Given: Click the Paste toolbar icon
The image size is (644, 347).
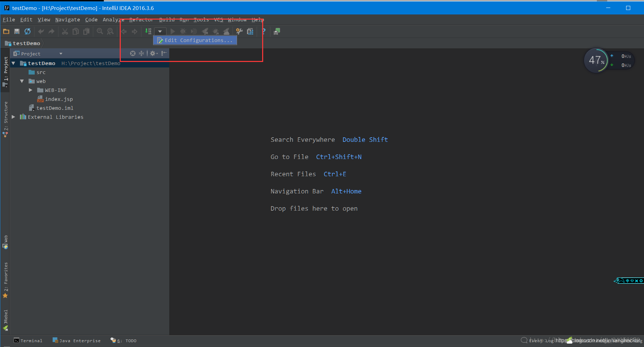Looking at the screenshot, I should (86, 31).
